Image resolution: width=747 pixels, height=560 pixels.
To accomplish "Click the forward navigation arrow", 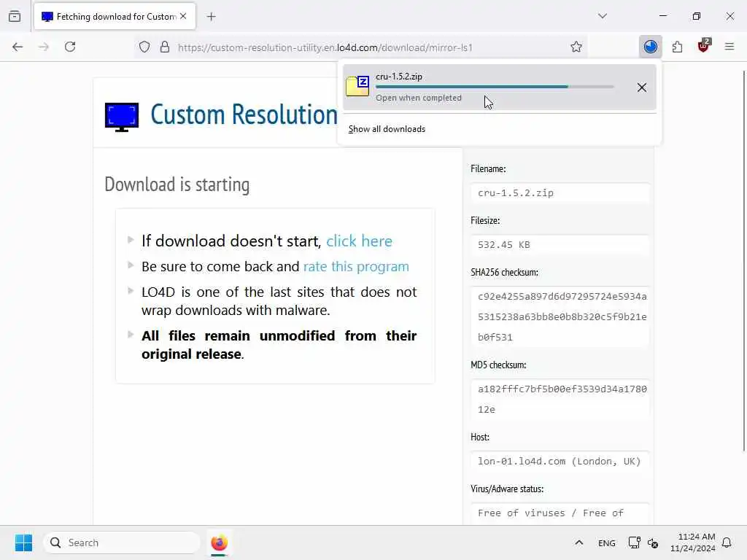I will pos(44,47).
